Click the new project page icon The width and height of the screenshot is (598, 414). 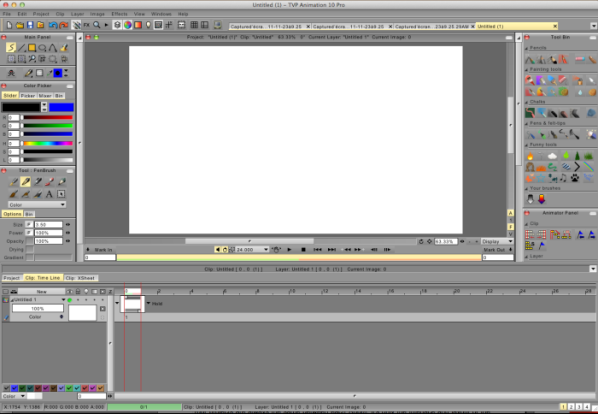tap(9, 25)
